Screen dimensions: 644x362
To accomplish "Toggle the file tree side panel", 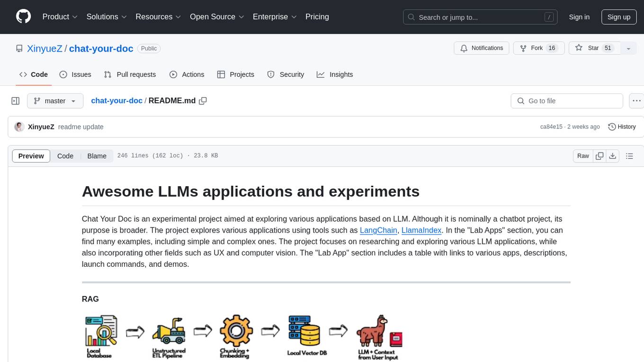I will pos(16,101).
